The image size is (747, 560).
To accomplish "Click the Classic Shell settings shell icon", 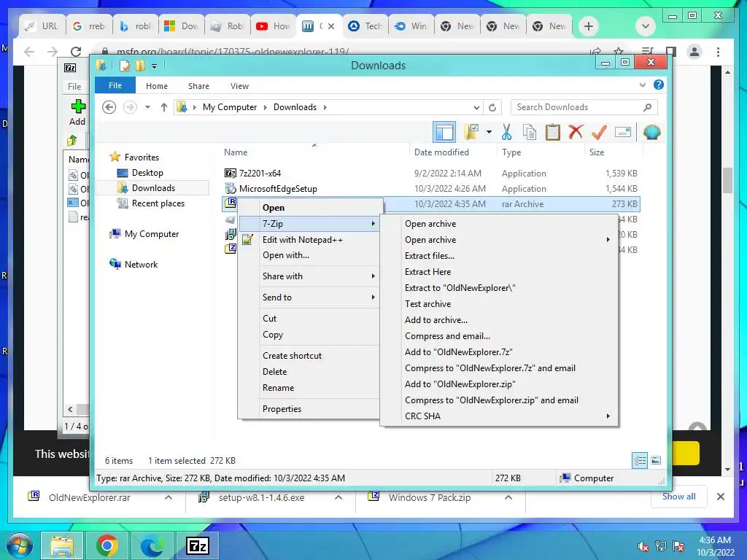I will point(651,132).
